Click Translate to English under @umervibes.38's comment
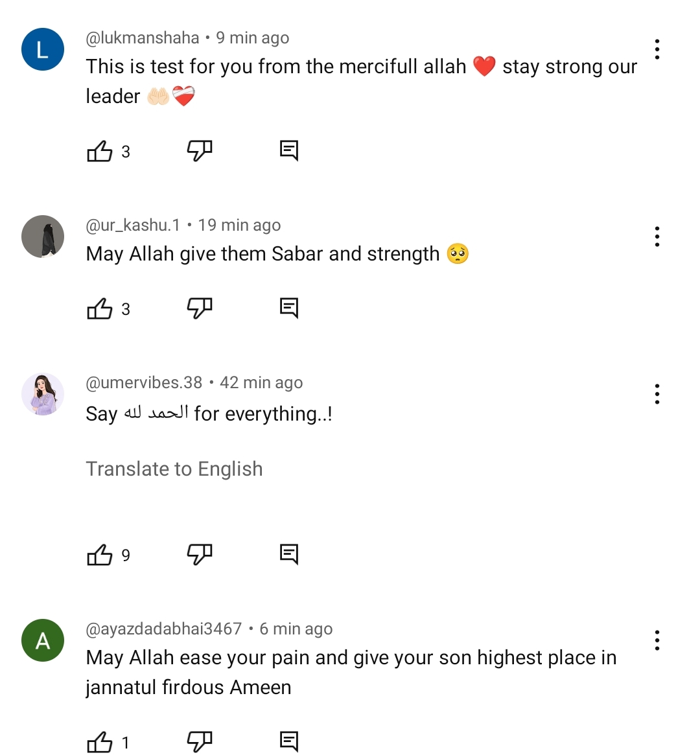The image size is (700, 755). 174,469
